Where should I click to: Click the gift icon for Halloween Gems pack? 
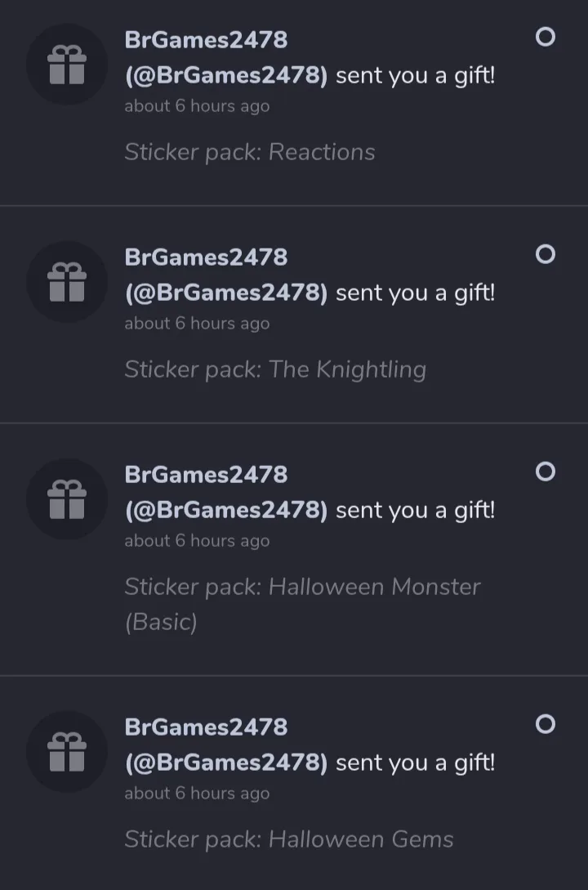(67, 752)
